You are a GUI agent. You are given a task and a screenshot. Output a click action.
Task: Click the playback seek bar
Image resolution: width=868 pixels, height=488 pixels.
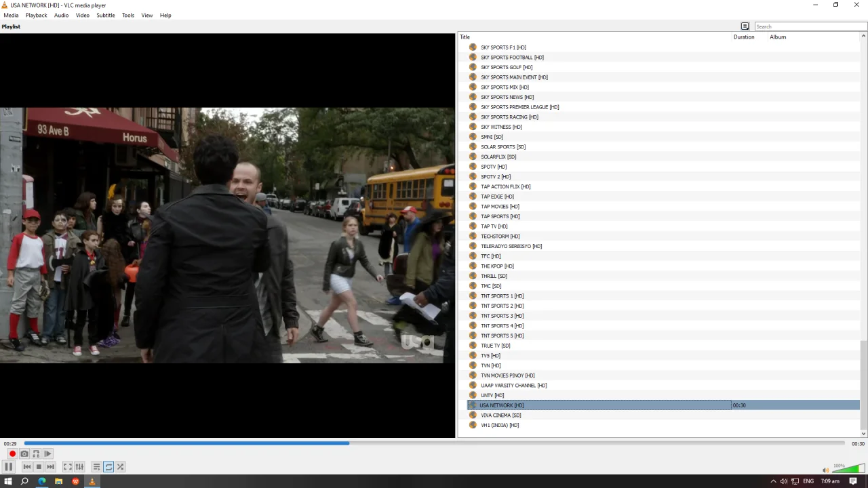point(434,443)
